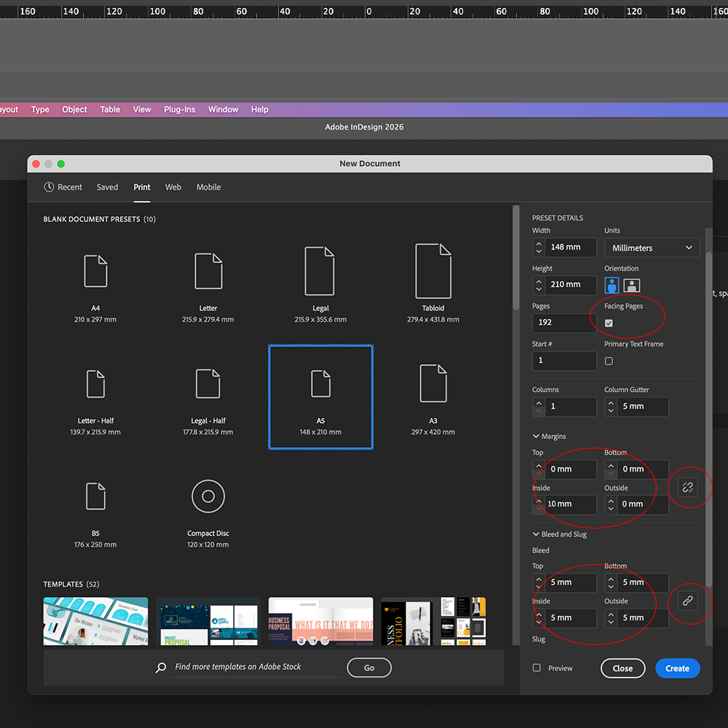Uncheck the Facing Pages checkbox
This screenshot has height=728, width=728.
coord(609,323)
